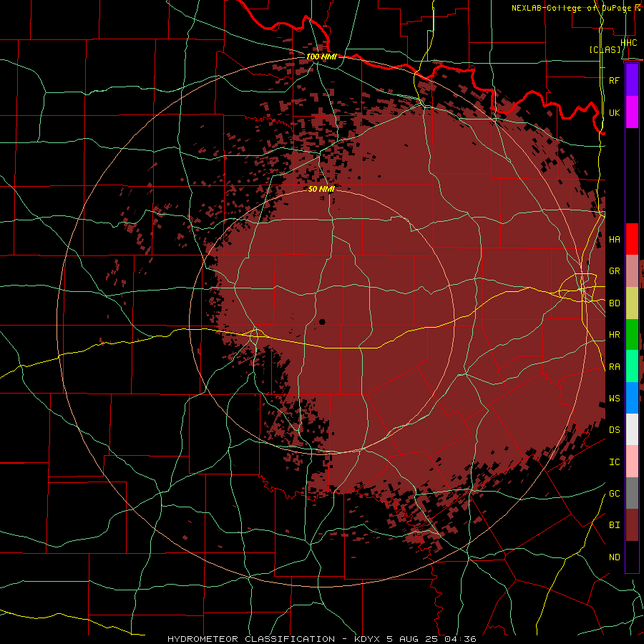Click the IC light pink legend swatch

coord(632,462)
